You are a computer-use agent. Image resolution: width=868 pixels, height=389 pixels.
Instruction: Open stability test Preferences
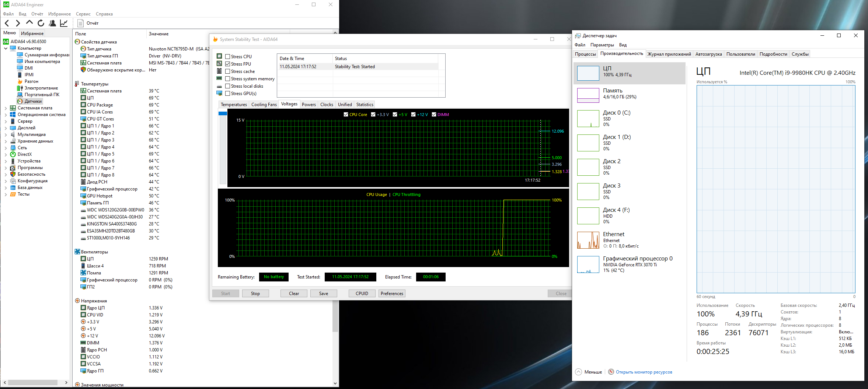click(x=392, y=294)
